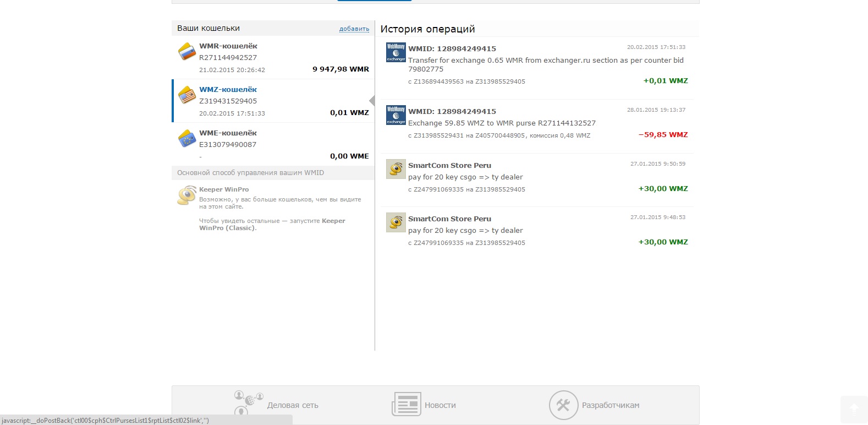Click the WMZ wallet icon
The image size is (868, 425).
click(x=187, y=95)
